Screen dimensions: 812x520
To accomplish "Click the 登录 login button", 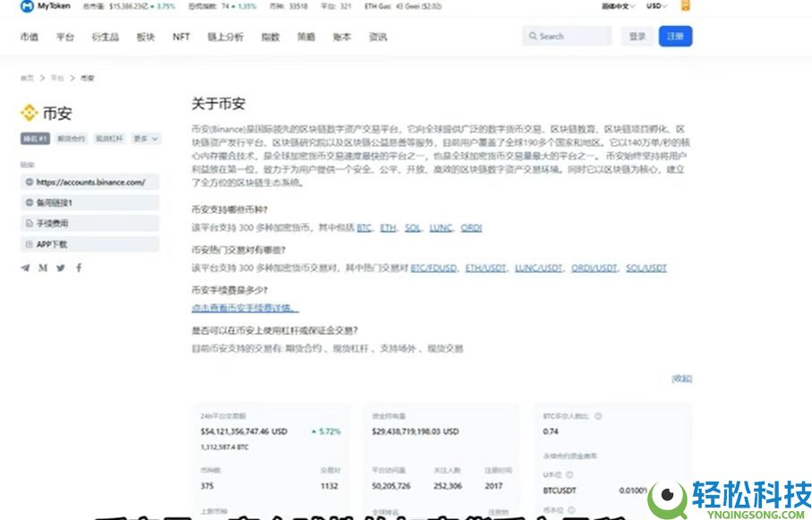I will coord(637,37).
